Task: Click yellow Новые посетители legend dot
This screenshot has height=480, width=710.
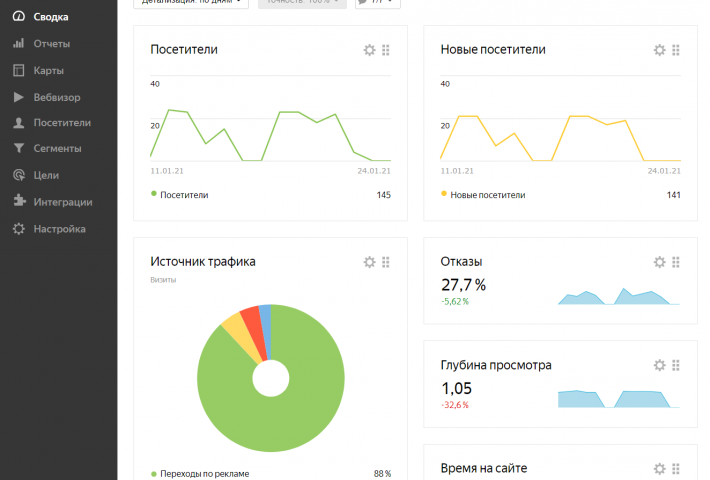Action: click(444, 194)
